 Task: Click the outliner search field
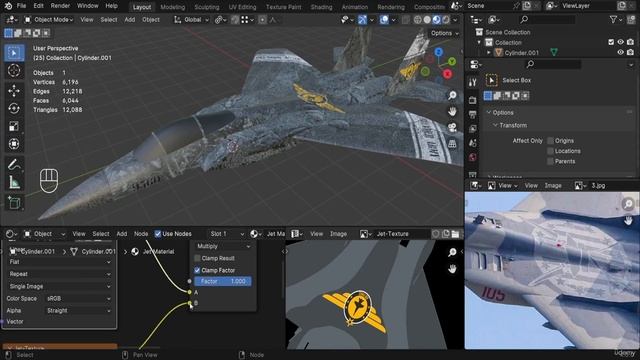548,19
